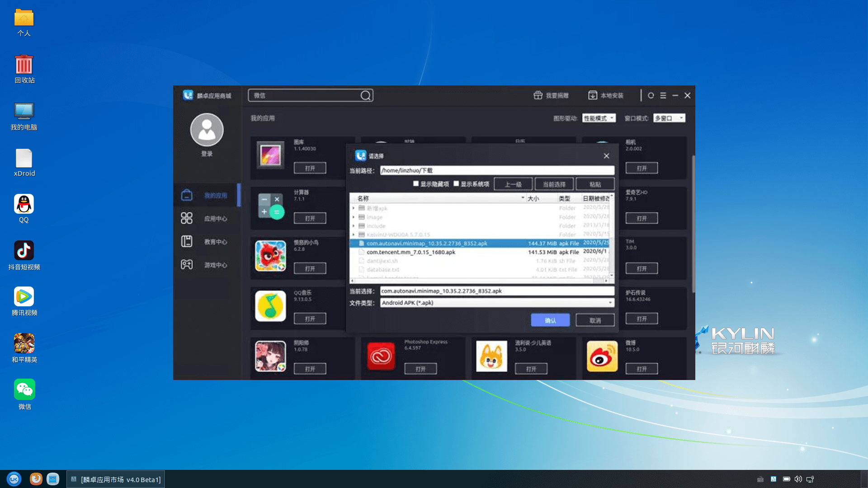Screen dimensions: 868x488
Task: Expand the KelvinU-WDU0A folder row
Action: tap(354, 235)
